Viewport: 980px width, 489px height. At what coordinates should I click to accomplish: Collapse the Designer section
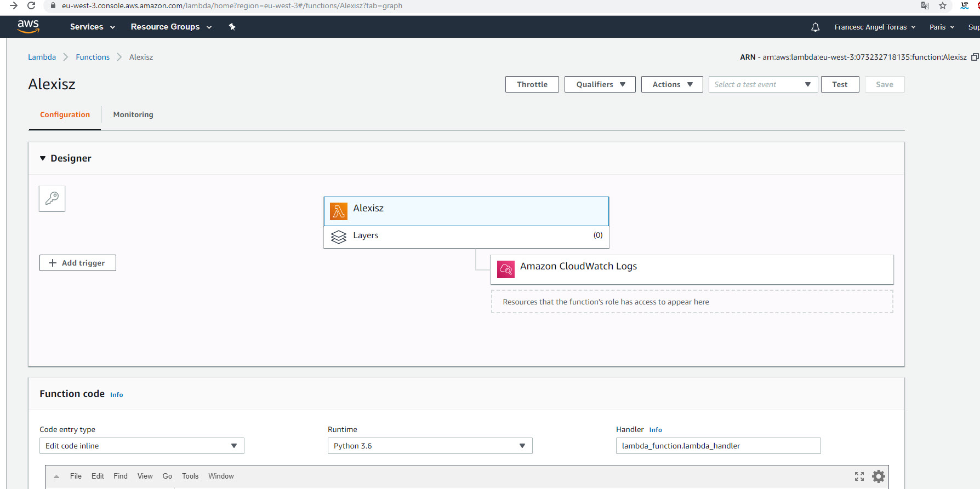point(43,158)
